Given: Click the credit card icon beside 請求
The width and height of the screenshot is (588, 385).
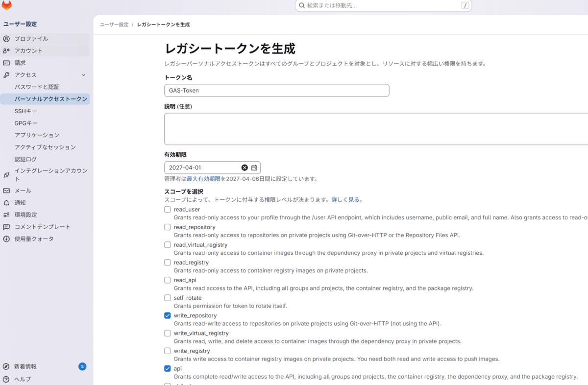Looking at the screenshot, I should [6, 63].
